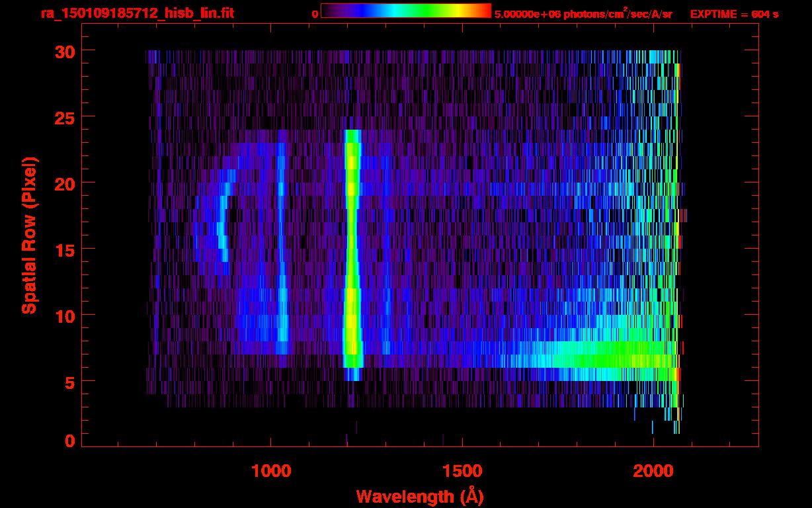Screen dimensions: 812x508
Task: Click the curved blue feature near 870 Å
Action: point(222,225)
